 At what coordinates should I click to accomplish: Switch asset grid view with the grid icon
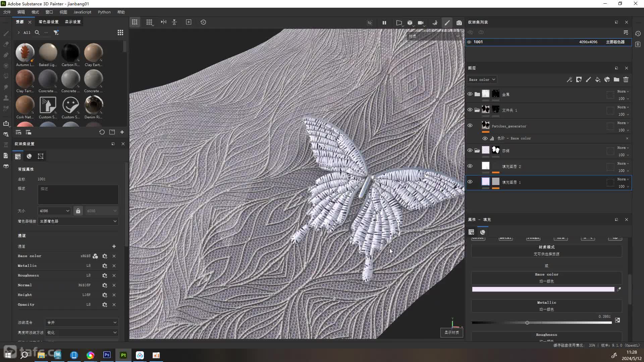coord(120,33)
